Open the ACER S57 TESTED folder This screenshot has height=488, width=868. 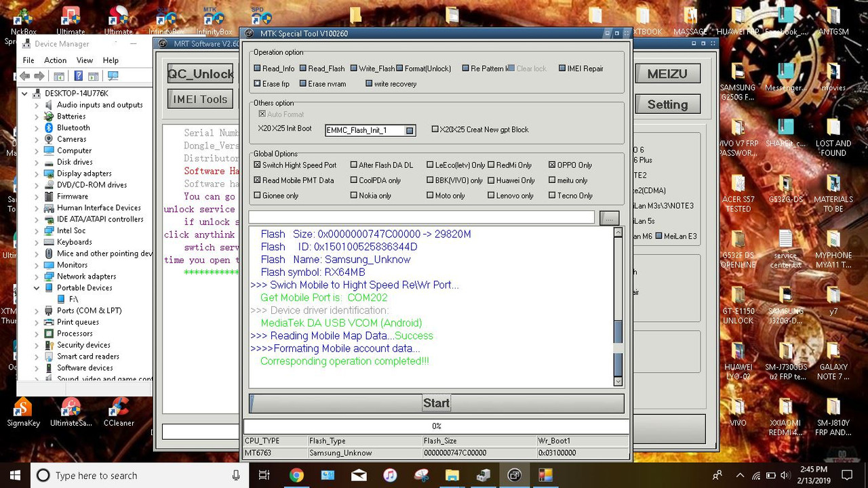[x=738, y=194]
